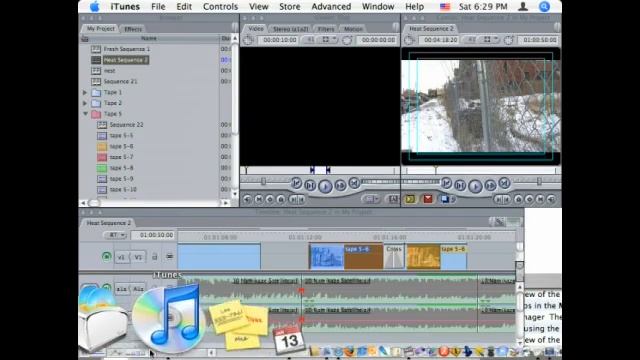Click Play Around Current Frame in the Viewer

pyautogui.click(x=340, y=186)
